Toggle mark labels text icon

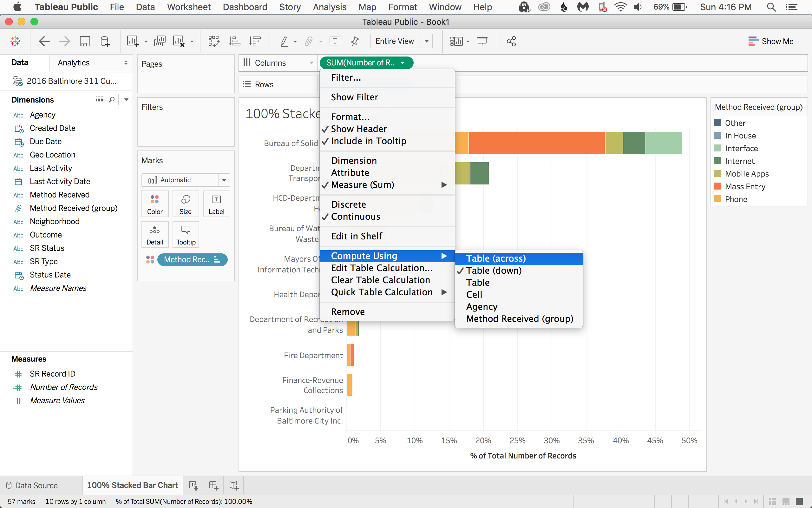tap(335, 41)
